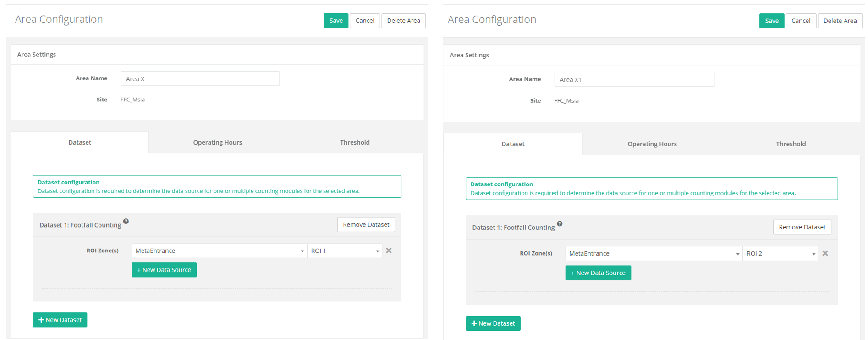The height and width of the screenshot is (340, 868).
Task: Cancel editing in the Area X panel
Action: pyautogui.click(x=365, y=21)
